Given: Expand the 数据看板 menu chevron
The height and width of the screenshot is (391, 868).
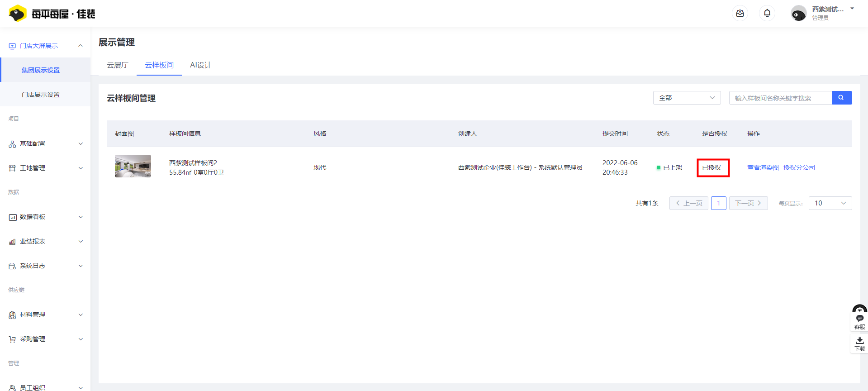Looking at the screenshot, I should click(x=81, y=217).
